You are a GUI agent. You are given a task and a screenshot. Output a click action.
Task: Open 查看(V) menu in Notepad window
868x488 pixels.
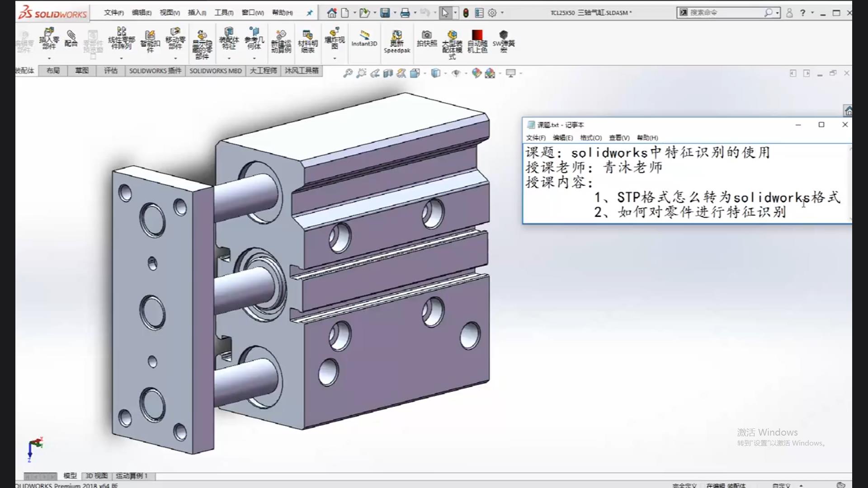pos(619,138)
